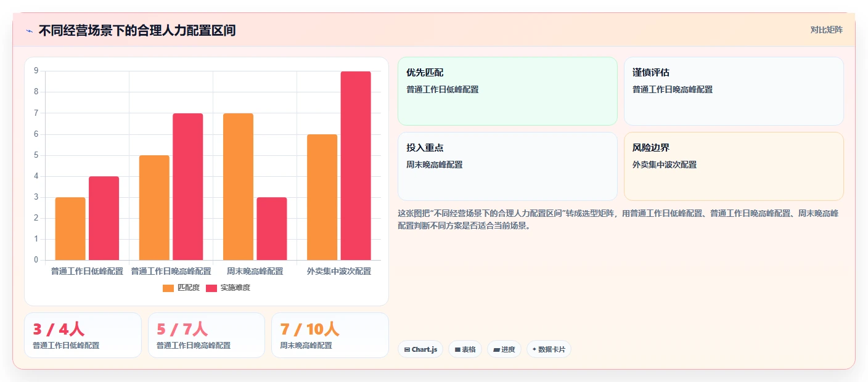This screenshot has height=382, width=868.
Task: Click the panel title 不同经营场景下的合理人力配置区间
Action: (137, 30)
